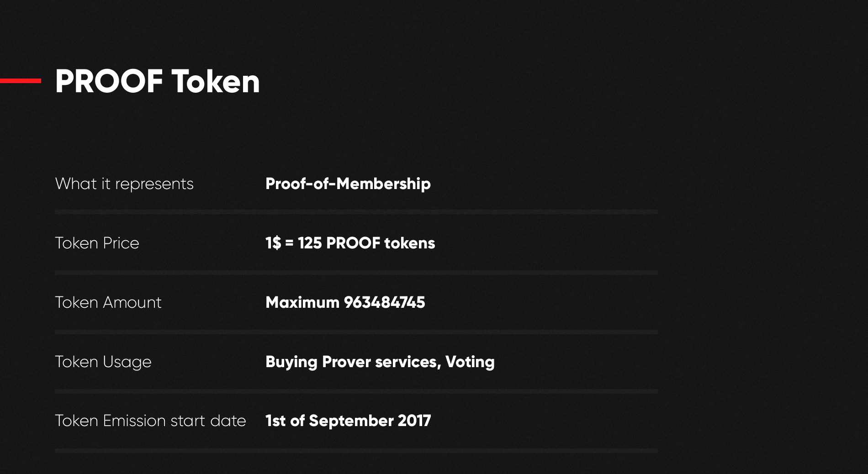Click the divider below the Token Usage row
The width and height of the screenshot is (868, 474).
coord(356,391)
